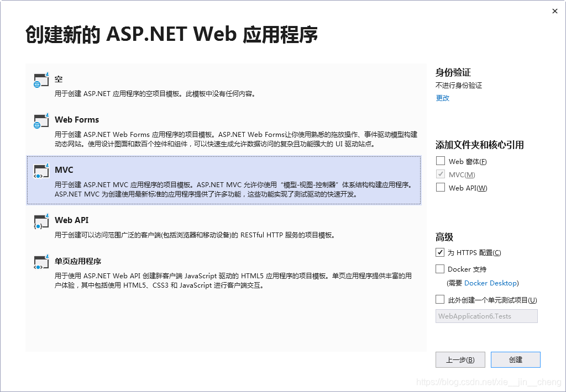
Task: Enable Docker 支持 checkbox
Action: point(440,269)
